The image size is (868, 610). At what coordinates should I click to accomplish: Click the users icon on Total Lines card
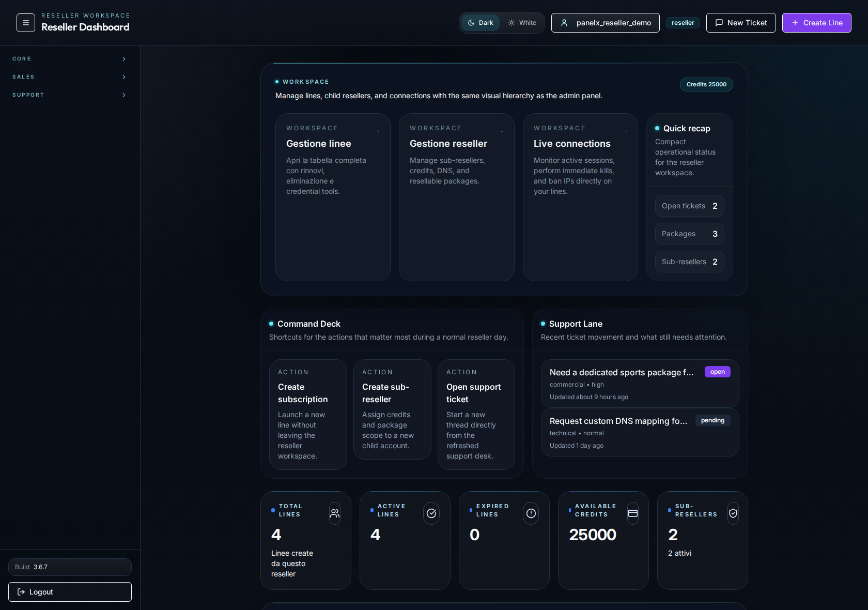(x=334, y=513)
